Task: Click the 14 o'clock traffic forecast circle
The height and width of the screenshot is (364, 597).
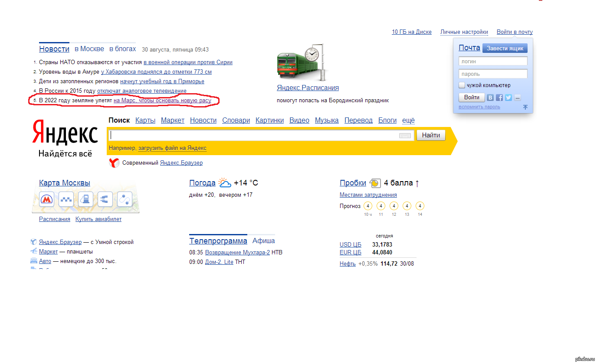Action: [x=420, y=206]
